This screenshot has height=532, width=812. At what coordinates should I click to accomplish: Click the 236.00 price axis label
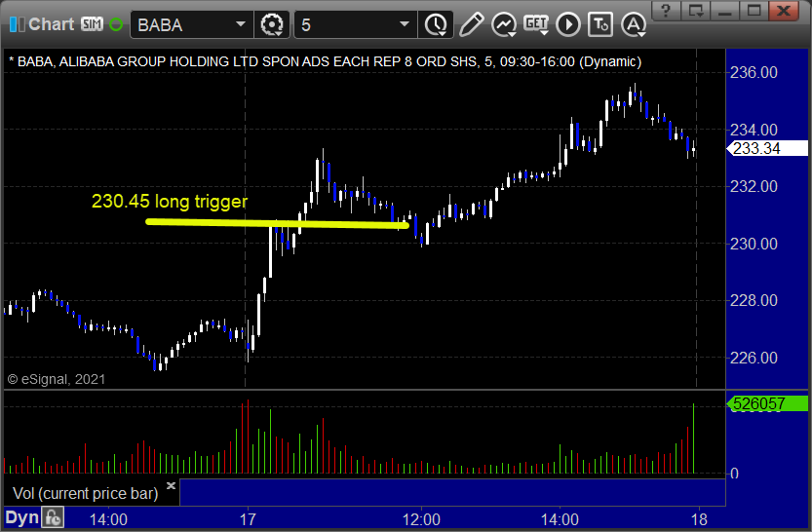754,72
